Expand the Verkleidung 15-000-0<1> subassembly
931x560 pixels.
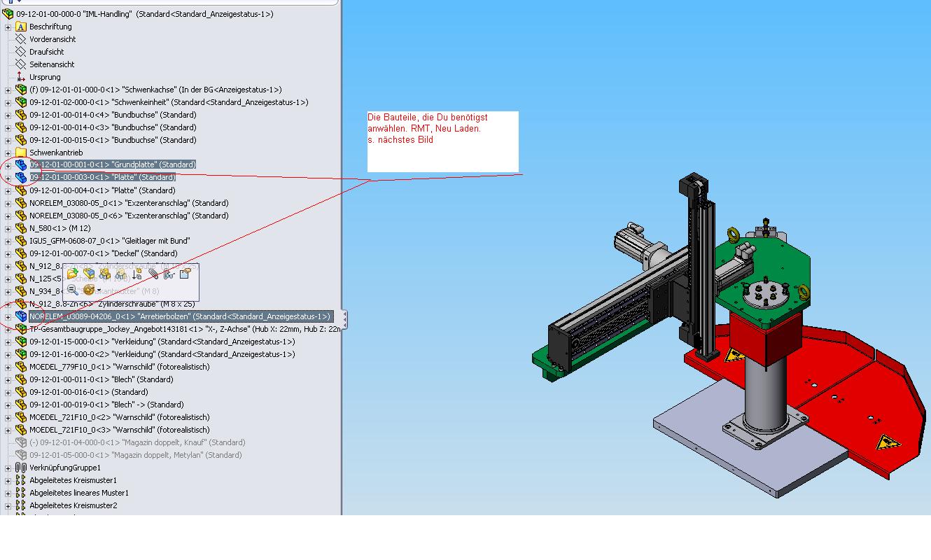tap(8, 342)
